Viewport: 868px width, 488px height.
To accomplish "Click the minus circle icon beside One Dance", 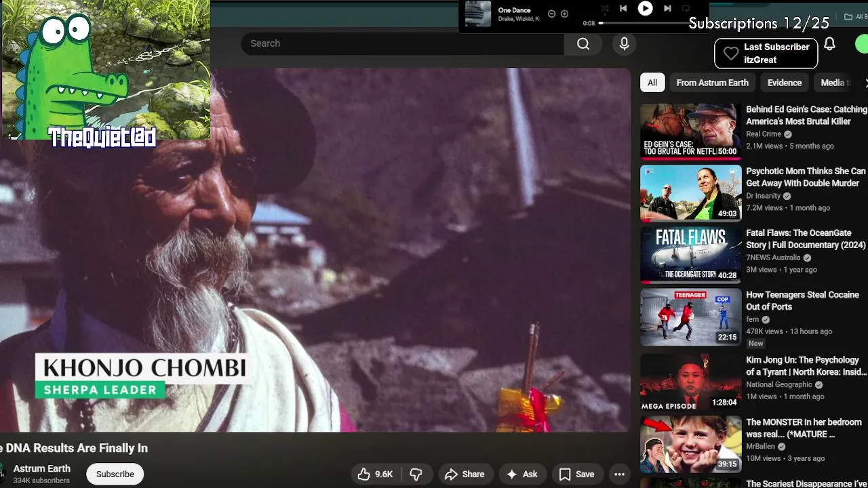I will [551, 14].
